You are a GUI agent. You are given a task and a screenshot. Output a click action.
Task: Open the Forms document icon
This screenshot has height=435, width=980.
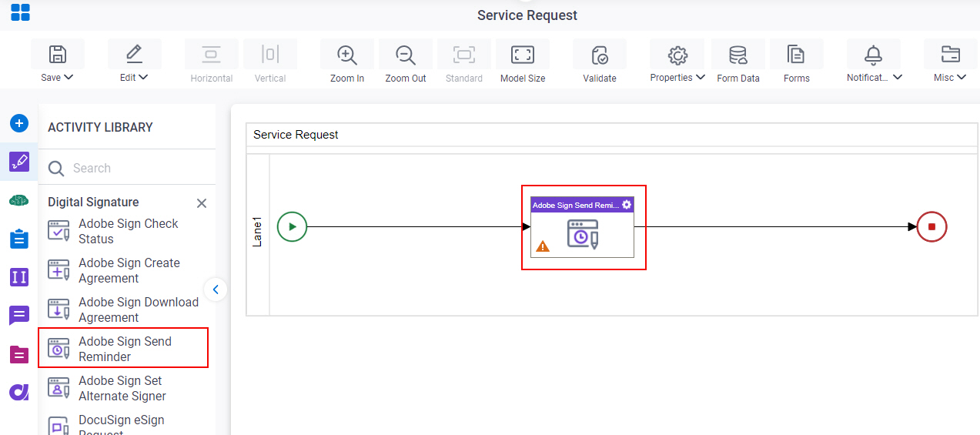(x=796, y=55)
